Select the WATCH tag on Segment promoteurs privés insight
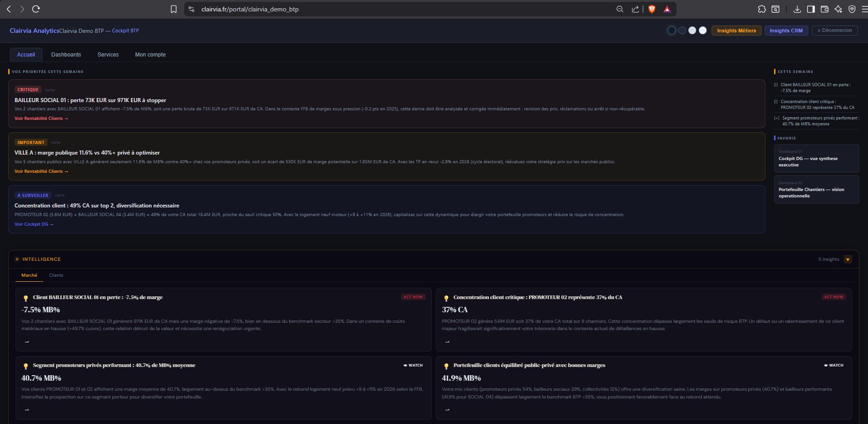This screenshot has height=424, width=868. (413, 365)
